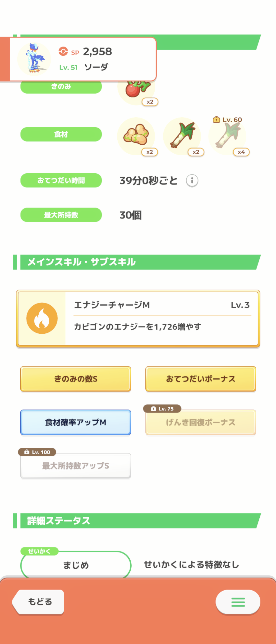Image resolution: width=276 pixels, height=644 pixels.
Task: Open the green hamburger menu button
Action: (x=238, y=602)
